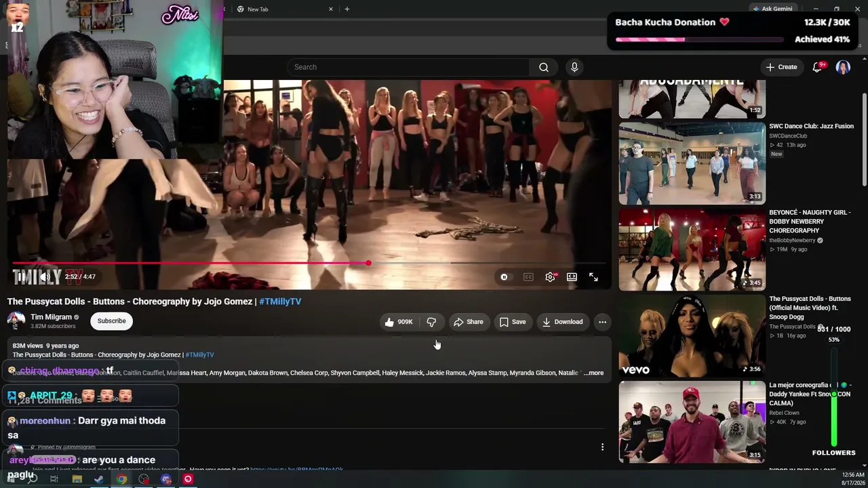Play Pussycat Dolls Buttons official video thumbnail
868x488 pixels.
tap(692, 335)
